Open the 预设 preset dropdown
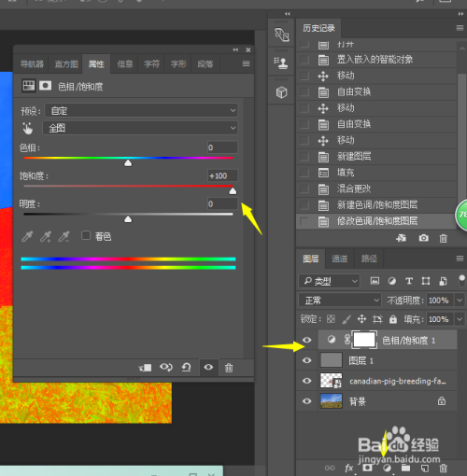 click(141, 110)
